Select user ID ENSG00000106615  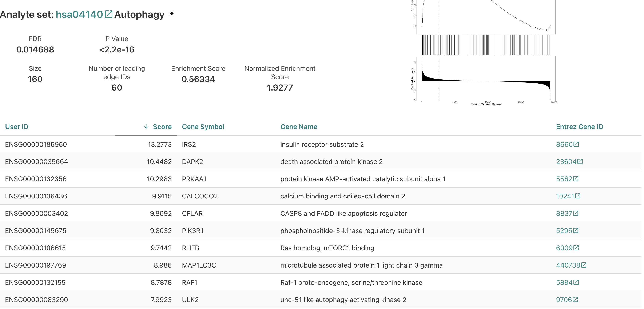pyautogui.click(x=36, y=248)
